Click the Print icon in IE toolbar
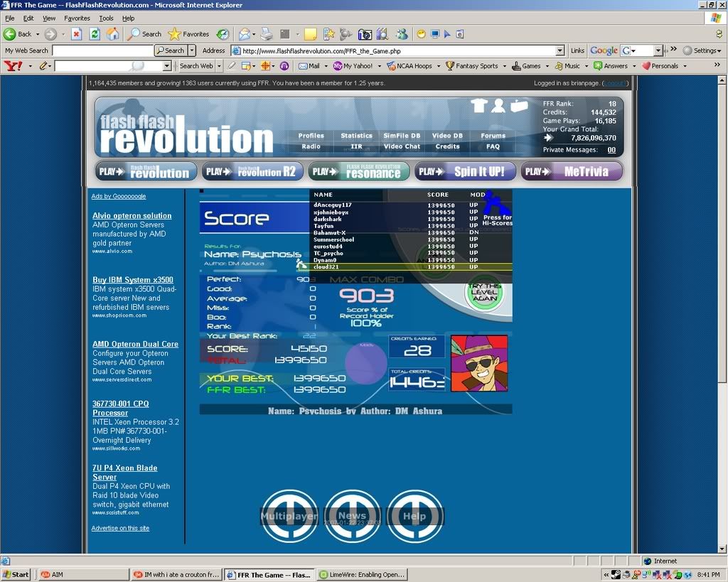Image resolution: width=728 pixels, height=582 pixels. [x=266, y=34]
